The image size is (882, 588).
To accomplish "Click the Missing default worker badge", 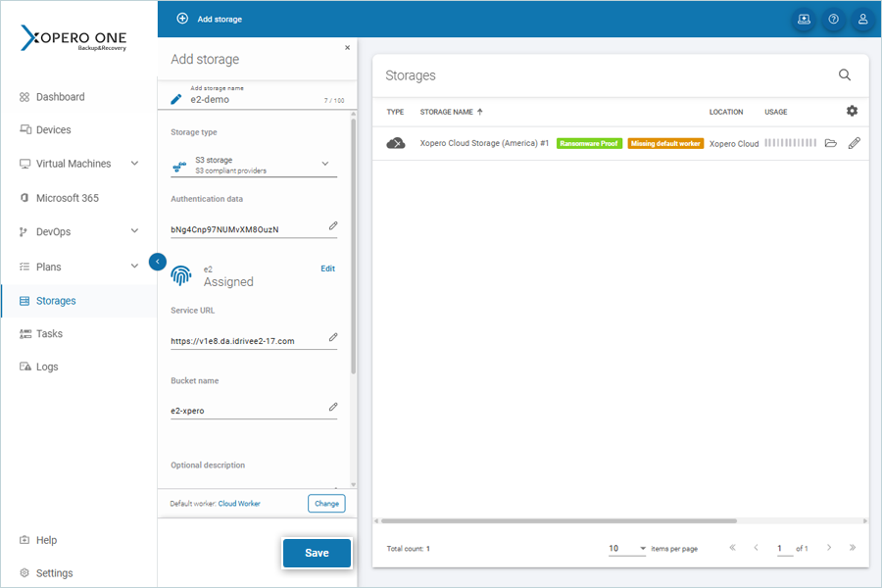I will tap(665, 143).
